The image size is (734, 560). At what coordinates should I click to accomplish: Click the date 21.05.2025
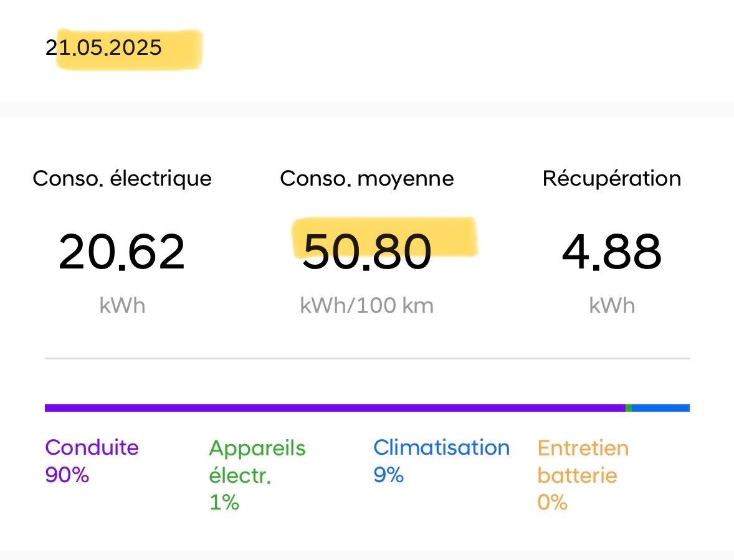pos(103,48)
